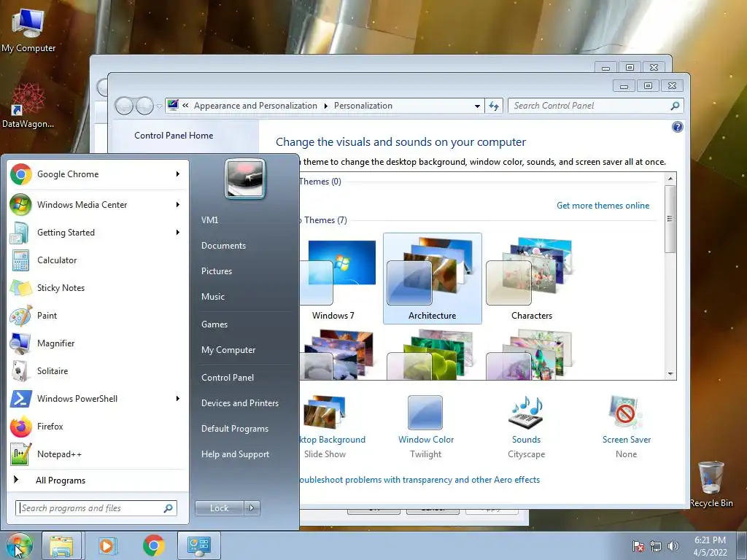
Task: Select the Architecture theme
Action: [x=432, y=279]
